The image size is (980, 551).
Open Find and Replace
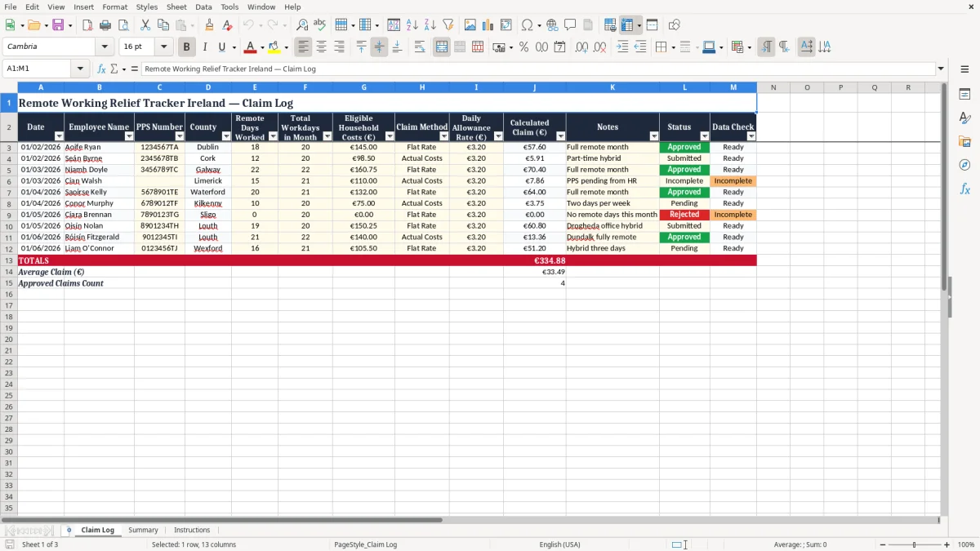(302, 25)
